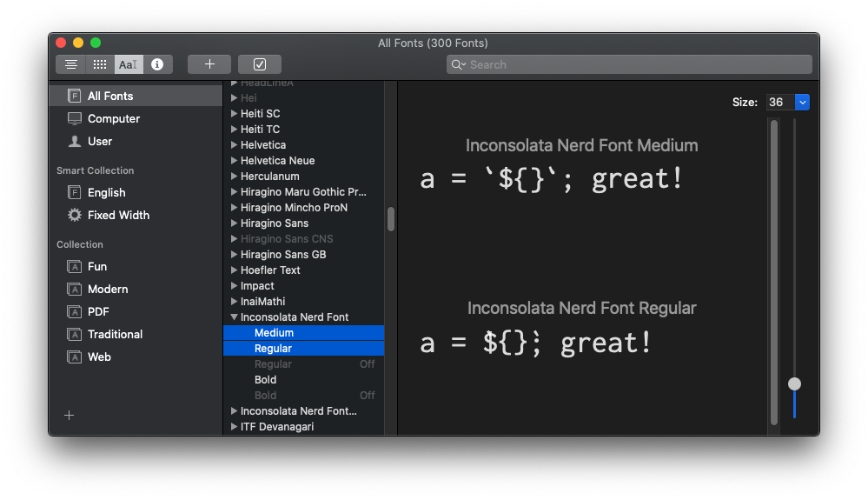Switch to Sample preview mode

(71, 64)
